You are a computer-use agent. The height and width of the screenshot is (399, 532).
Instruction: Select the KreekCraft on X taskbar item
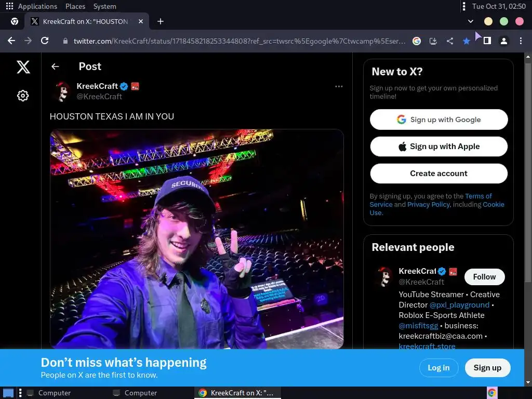pyautogui.click(x=237, y=393)
